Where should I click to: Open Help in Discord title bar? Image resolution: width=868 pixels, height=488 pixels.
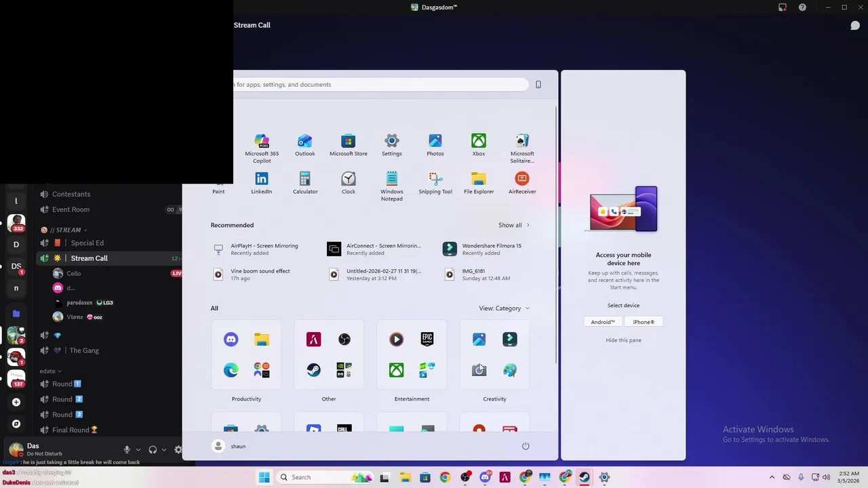pos(802,7)
